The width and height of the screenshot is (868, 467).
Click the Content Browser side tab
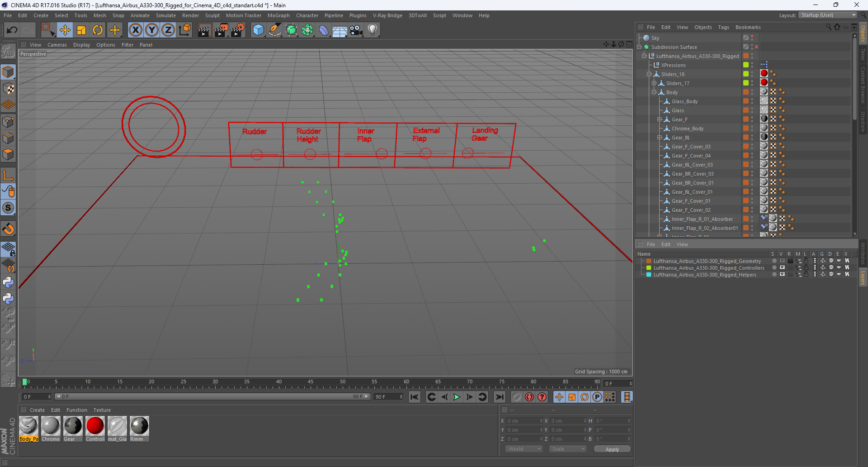(863, 86)
